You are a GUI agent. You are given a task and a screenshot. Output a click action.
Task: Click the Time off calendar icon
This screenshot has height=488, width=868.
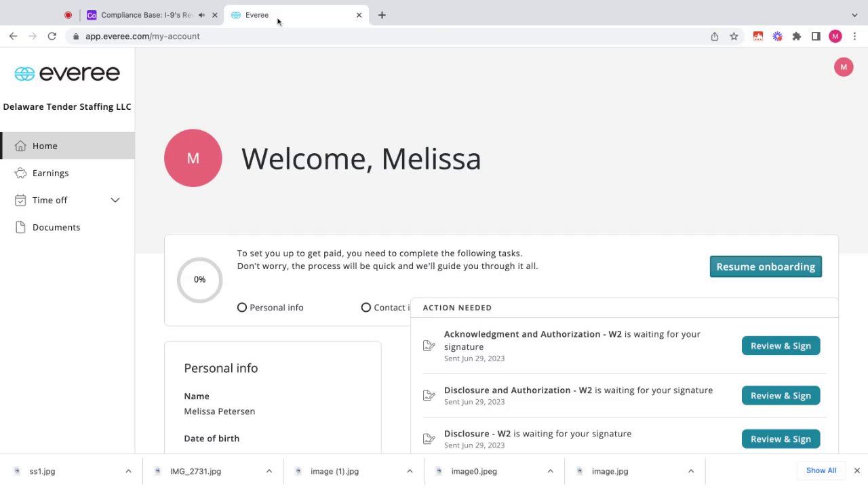(x=20, y=200)
